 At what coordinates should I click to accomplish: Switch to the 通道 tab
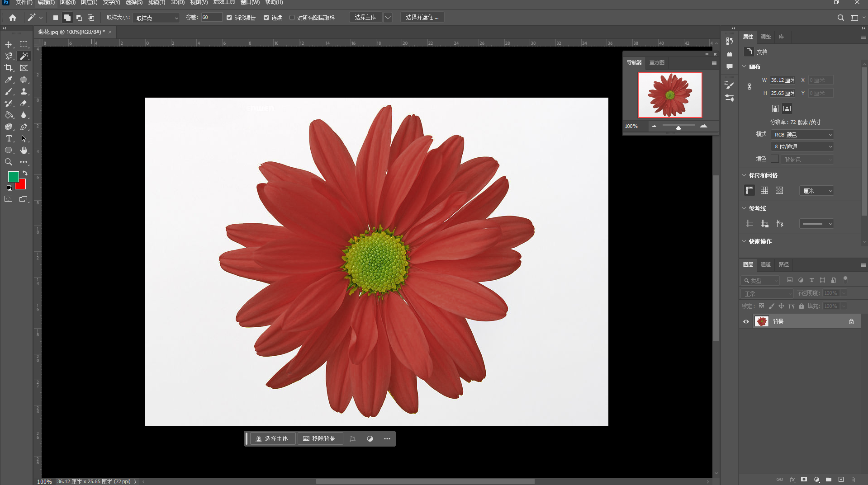(x=765, y=264)
